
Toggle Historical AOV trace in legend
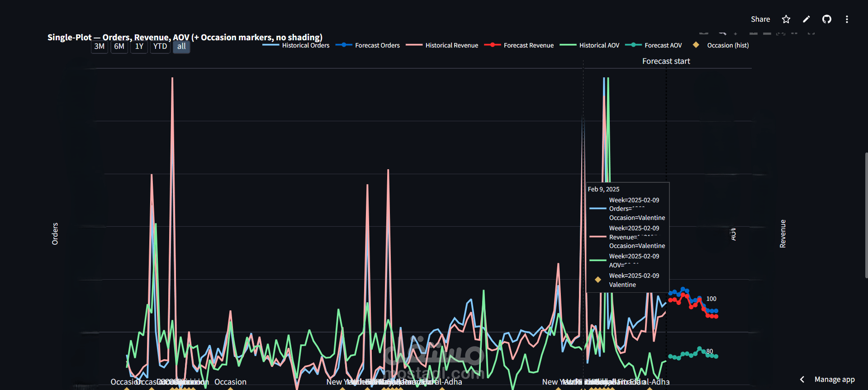point(589,45)
